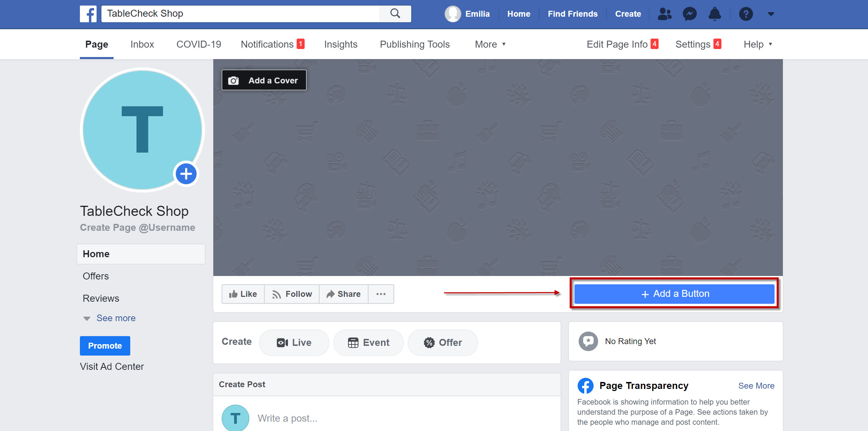Click Create Page @Username

[x=138, y=227]
